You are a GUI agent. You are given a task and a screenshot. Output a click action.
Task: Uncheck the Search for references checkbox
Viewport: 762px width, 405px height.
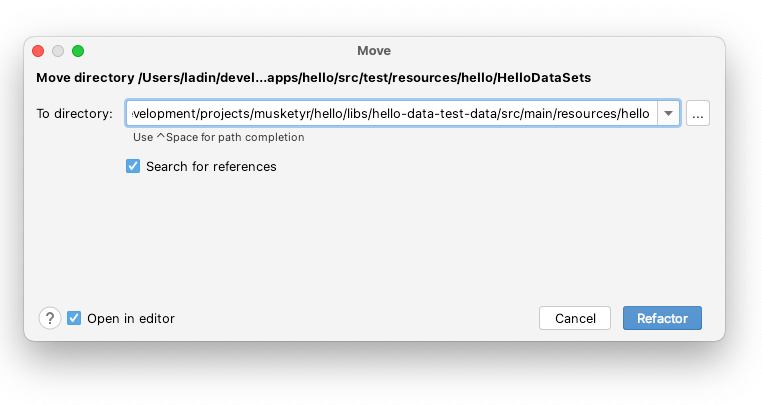point(133,166)
